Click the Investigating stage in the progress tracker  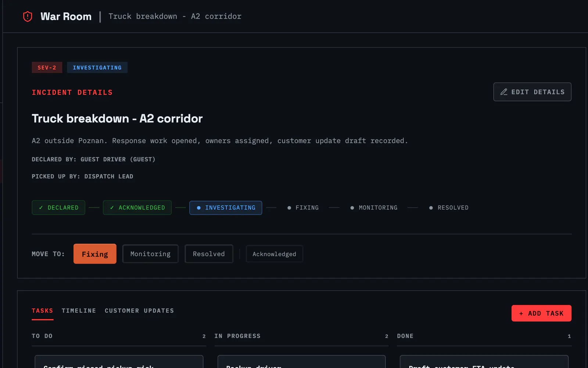(226, 208)
